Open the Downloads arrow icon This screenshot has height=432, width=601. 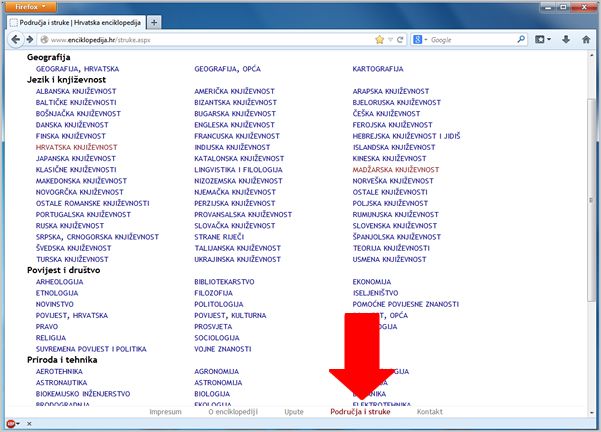(x=568, y=40)
